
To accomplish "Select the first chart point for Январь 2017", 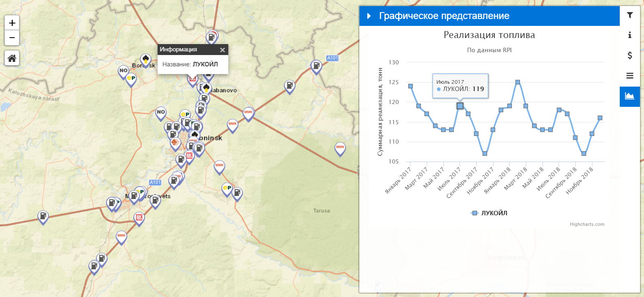I will click(x=410, y=86).
